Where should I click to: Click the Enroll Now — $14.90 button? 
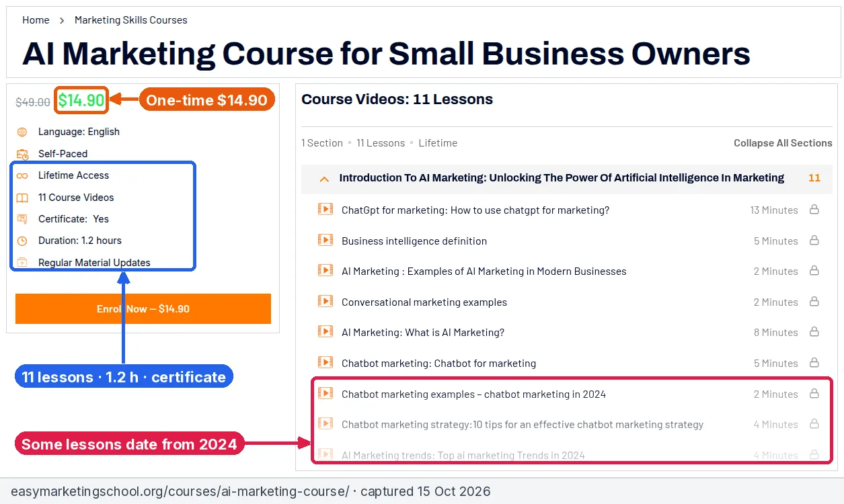143,309
